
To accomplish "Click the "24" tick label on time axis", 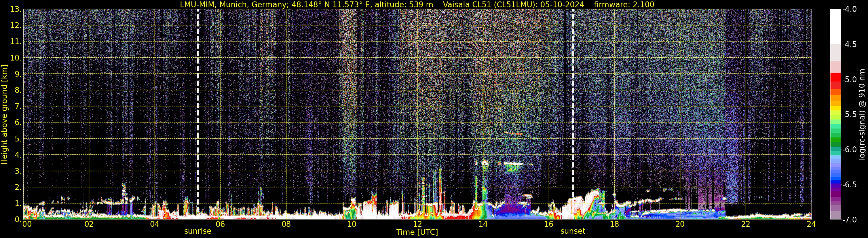I will tap(811, 224).
